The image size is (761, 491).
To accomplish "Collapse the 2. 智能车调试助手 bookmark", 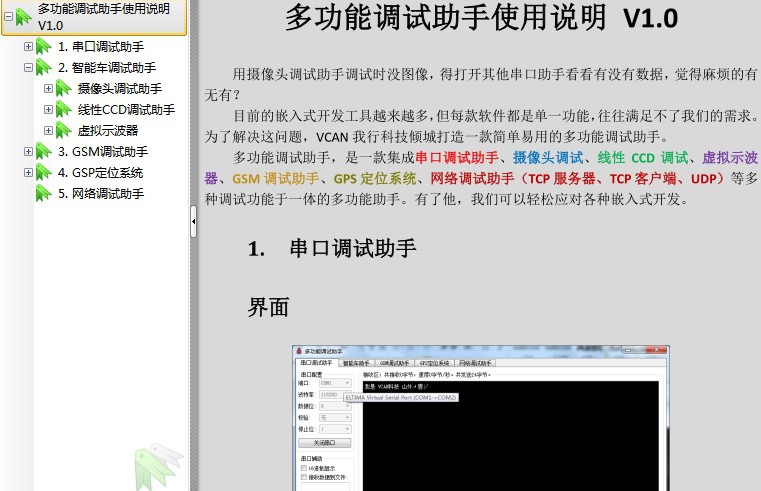I will (x=28, y=67).
